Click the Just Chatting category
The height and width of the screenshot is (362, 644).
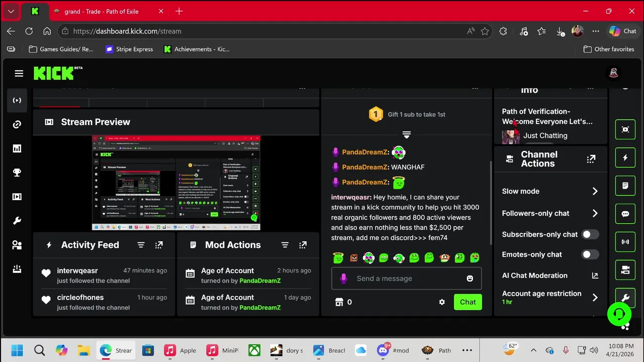545,136
